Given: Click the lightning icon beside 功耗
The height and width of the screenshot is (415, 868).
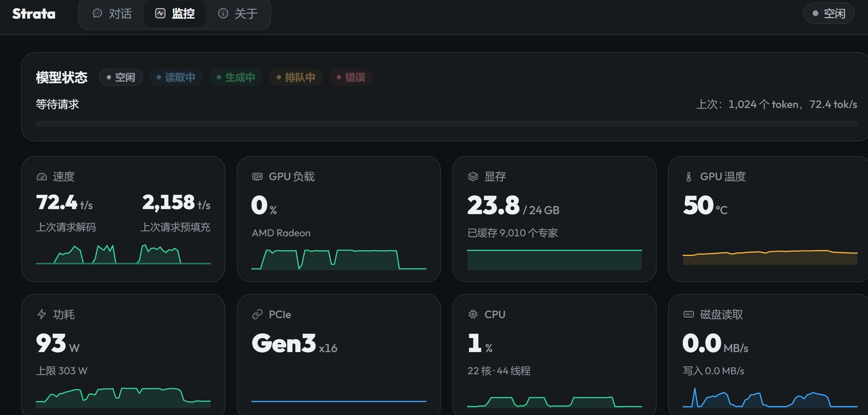Looking at the screenshot, I should [42, 314].
